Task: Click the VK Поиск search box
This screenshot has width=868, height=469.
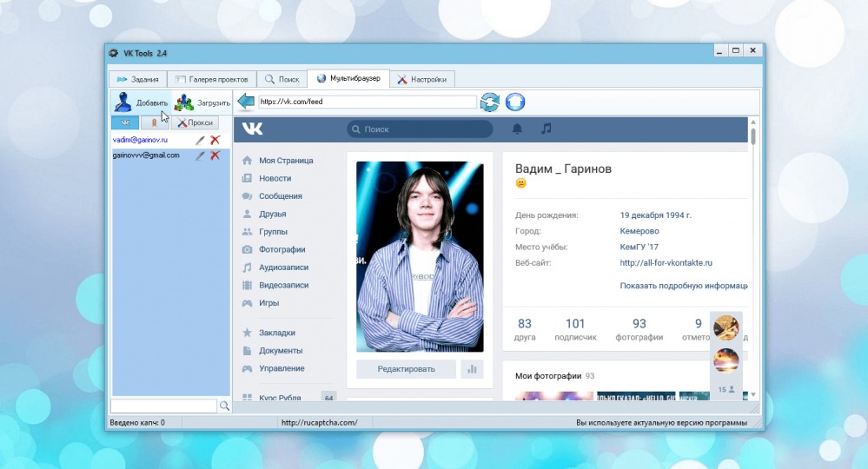Action: point(420,129)
